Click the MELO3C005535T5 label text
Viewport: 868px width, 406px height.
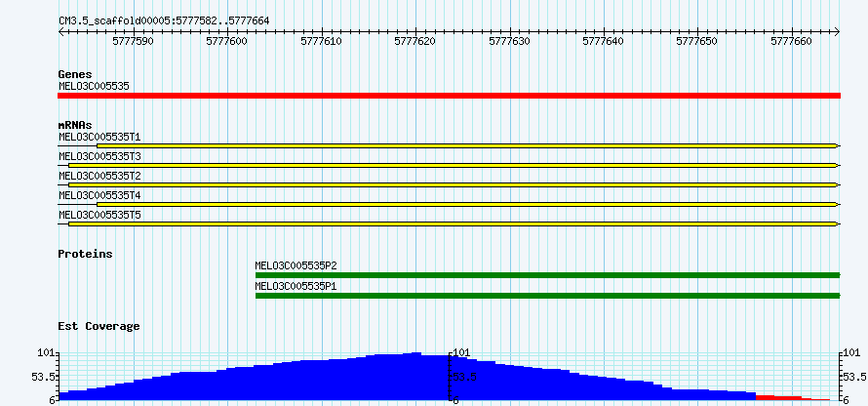(99, 215)
